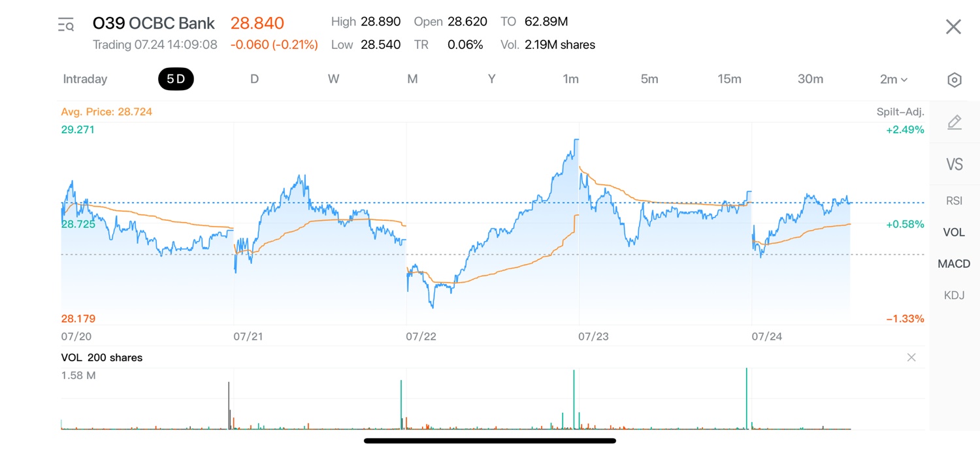
Task: Toggle the RSI indicator
Action: (955, 201)
